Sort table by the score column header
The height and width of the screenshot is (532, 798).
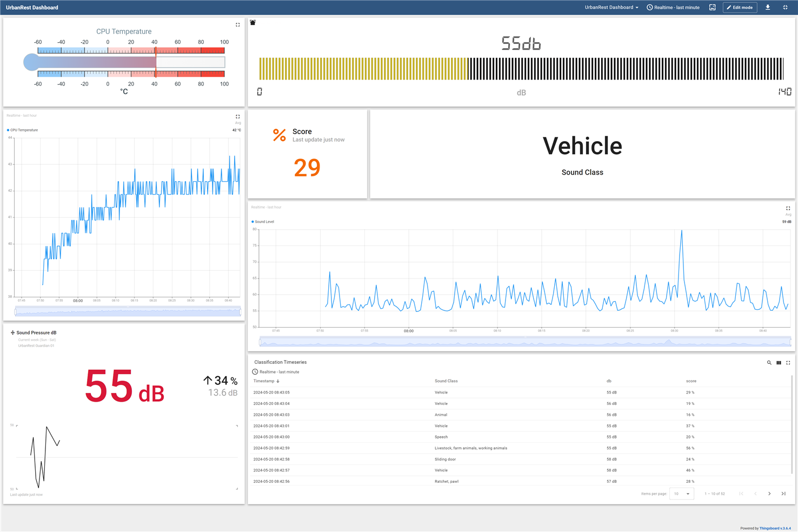pyautogui.click(x=691, y=381)
